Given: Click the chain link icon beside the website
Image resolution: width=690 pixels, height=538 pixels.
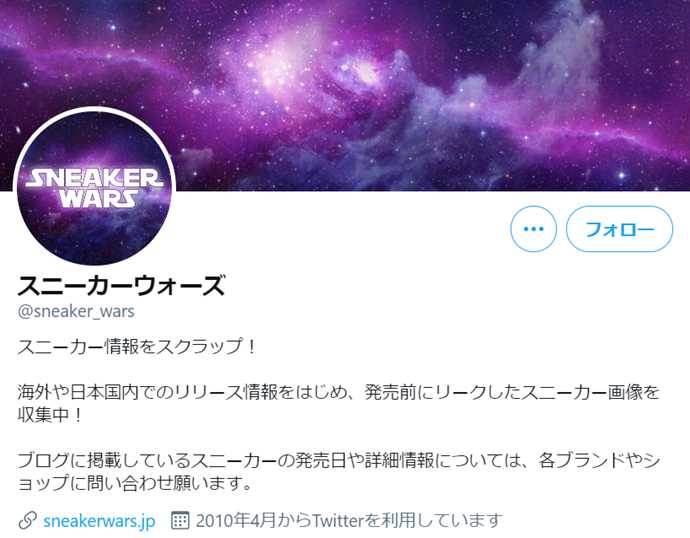Looking at the screenshot, I should [x=27, y=521].
